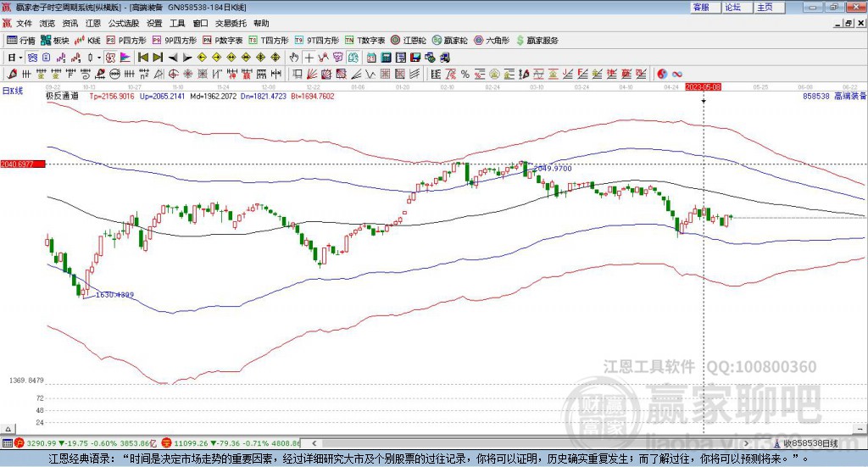Viewport: 868px width, 467px height.
Task: Open the 9T四方形 tool
Action: pos(317,41)
